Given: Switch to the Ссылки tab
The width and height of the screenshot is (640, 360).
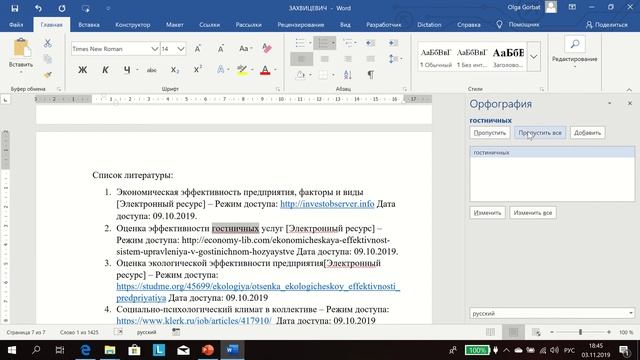Looking at the screenshot, I should point(209,25).
